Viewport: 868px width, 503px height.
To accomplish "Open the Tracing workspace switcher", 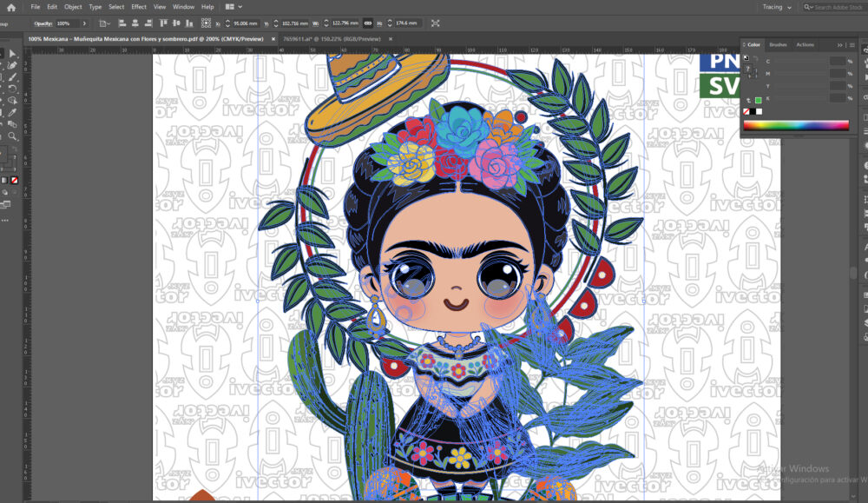I will pyautogui.click(x=777, y=7).
